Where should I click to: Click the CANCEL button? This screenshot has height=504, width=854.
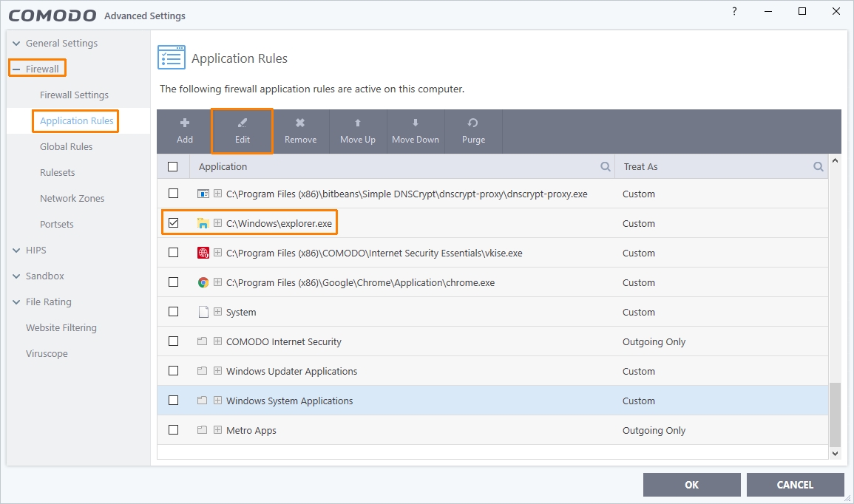(795, 485)
